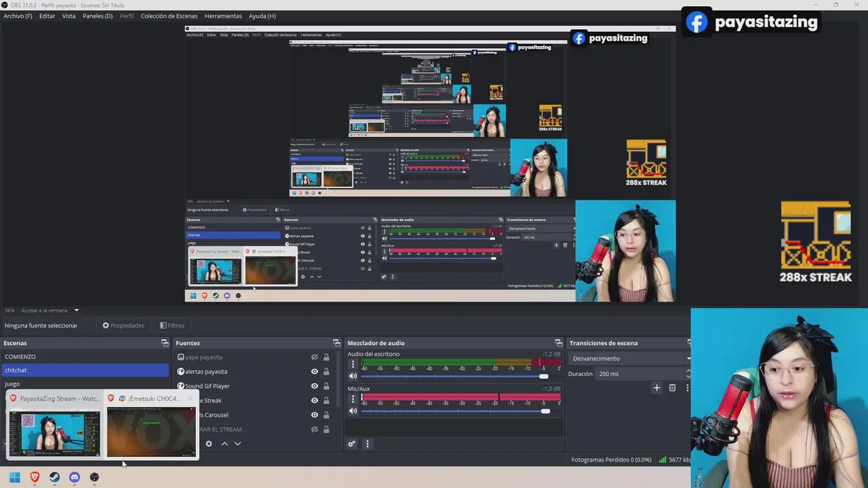Unlock the alertas payasita source
This screenshot has width=868, height=488.
click(x=326, y=371)
